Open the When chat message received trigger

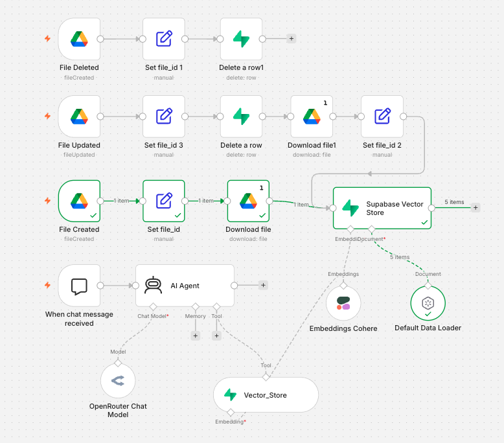79,285
